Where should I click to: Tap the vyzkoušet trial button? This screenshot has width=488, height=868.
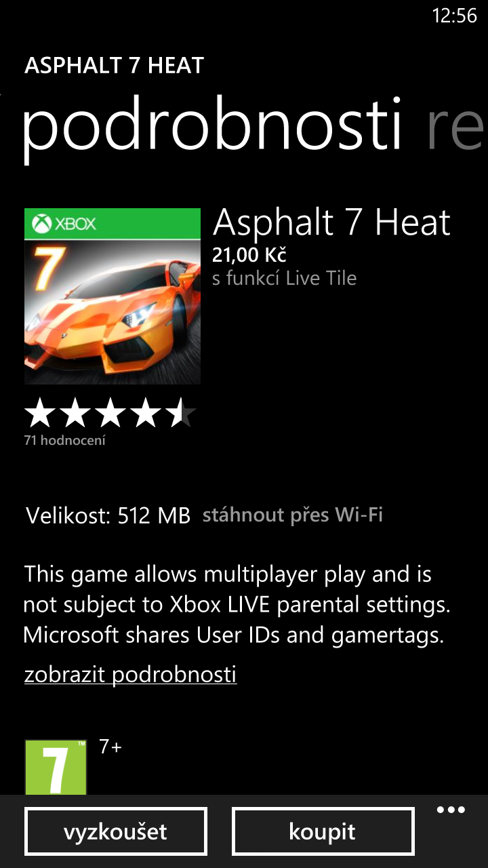point(115,831)
